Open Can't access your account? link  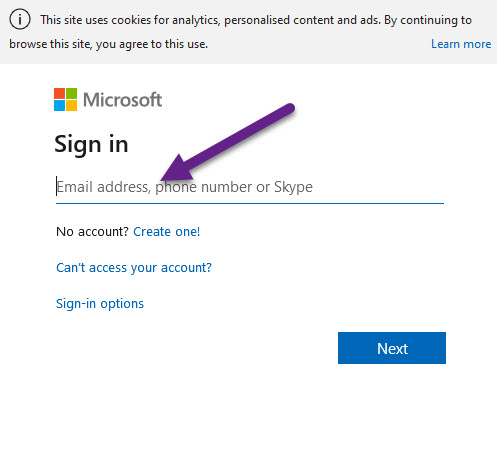pyautogui.click(x=134, y=268)
